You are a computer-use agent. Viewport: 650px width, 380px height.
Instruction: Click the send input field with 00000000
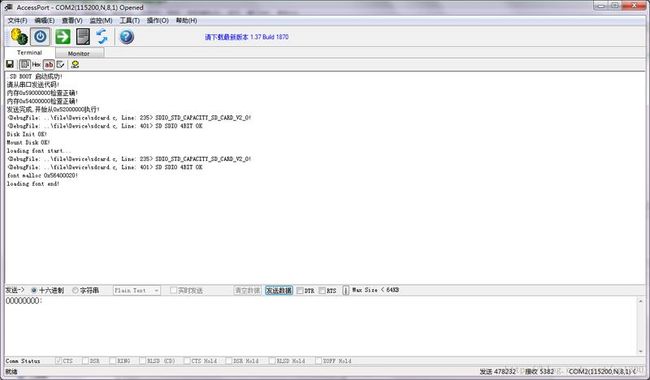pos(320,325)
